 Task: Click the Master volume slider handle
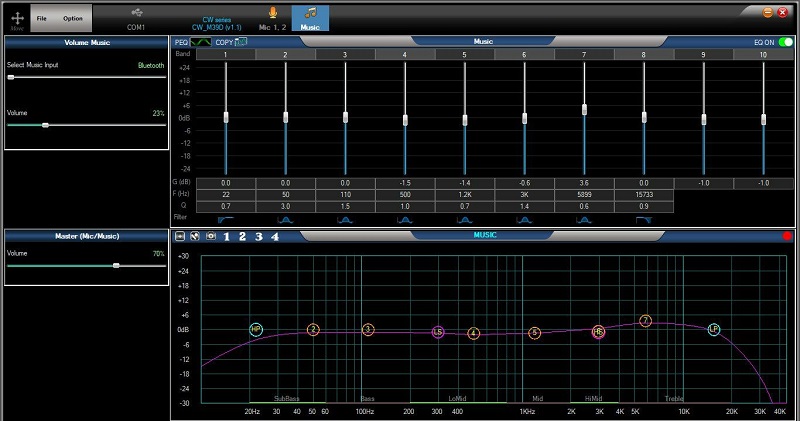coord(117,265)
